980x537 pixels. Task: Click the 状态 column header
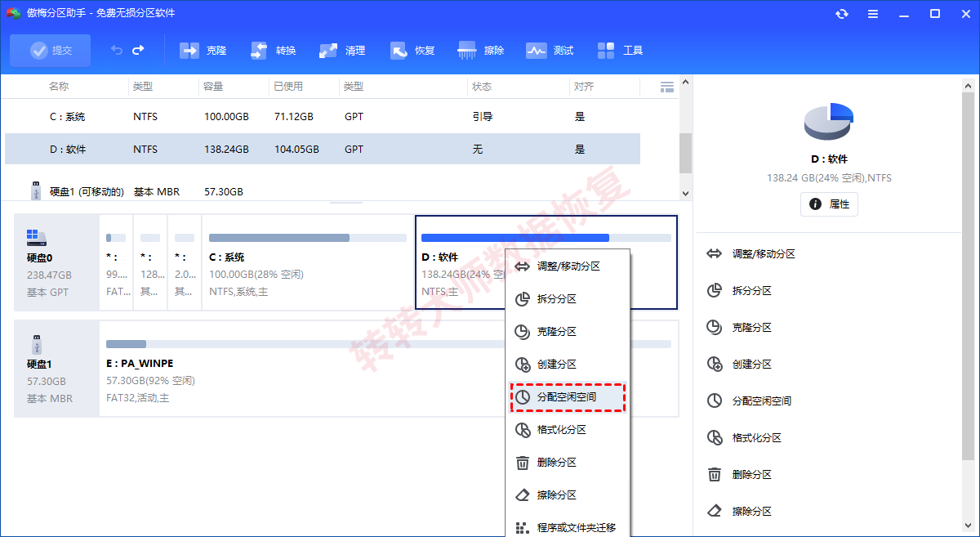tap(482, 87)
